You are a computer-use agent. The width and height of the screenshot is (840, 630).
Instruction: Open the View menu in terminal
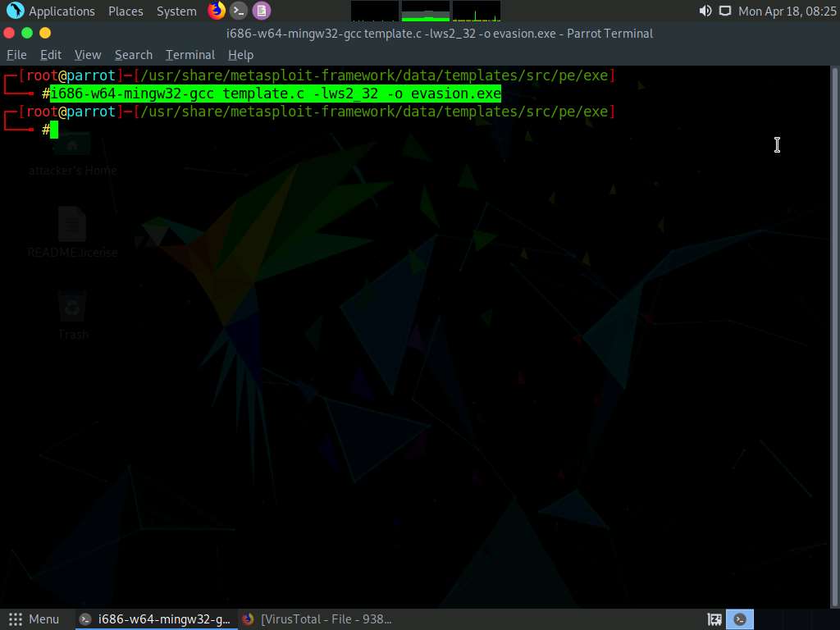click(x=88, y=55)
